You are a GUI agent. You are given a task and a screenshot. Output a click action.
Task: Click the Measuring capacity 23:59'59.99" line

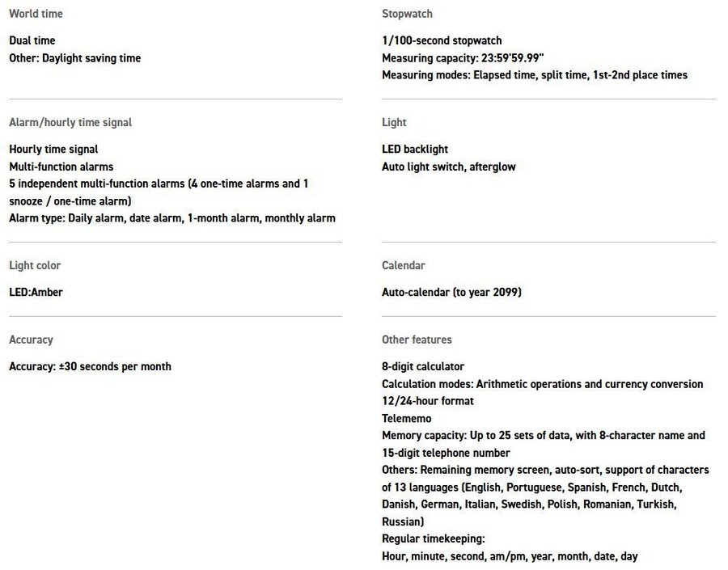463,58
